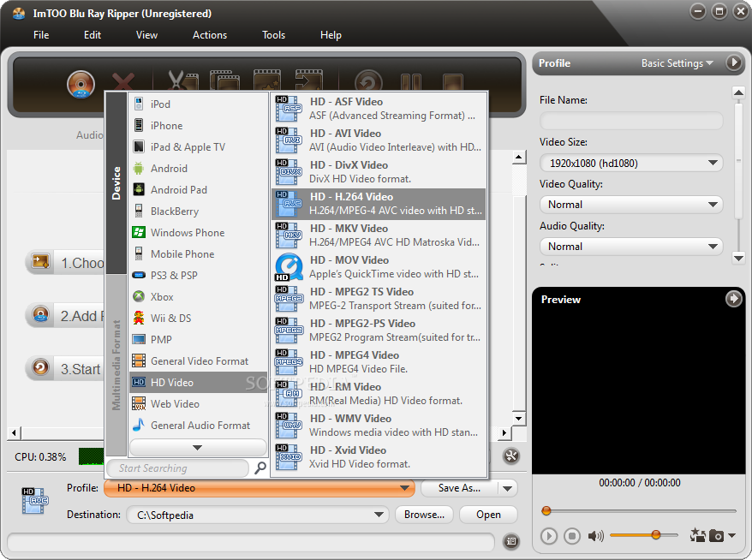This screenshot has height=560, width=752.
Task: Choose the Xbox device category
Action: pyautogui.click(x=198, y=297)
